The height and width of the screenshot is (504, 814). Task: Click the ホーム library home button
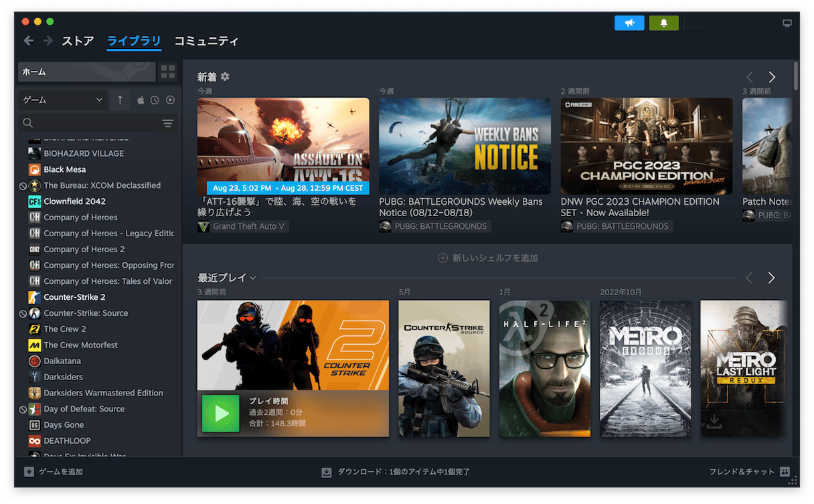click(86, 72)
